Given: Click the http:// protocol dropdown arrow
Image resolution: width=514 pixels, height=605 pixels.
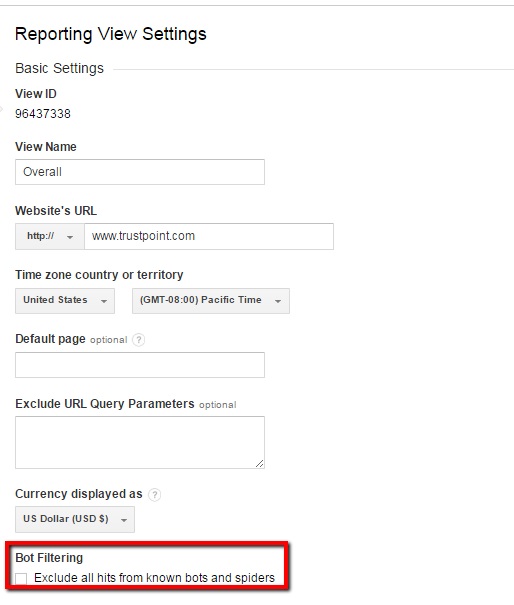Looking at the screenshot, I should click(x=70, y=237).
